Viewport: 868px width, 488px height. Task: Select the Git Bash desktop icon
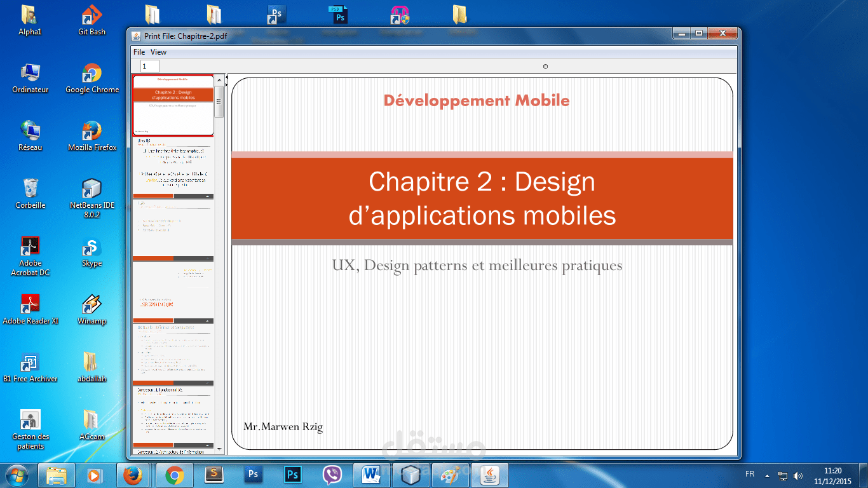tap(92, 20)
